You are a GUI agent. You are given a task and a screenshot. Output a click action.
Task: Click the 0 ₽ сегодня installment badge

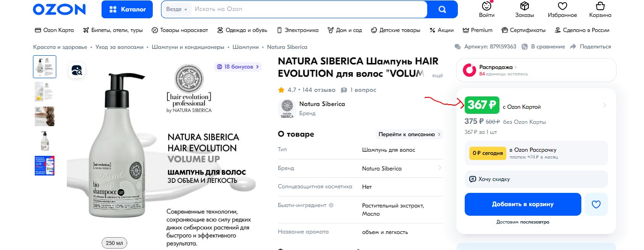click(x=488, y=153)
